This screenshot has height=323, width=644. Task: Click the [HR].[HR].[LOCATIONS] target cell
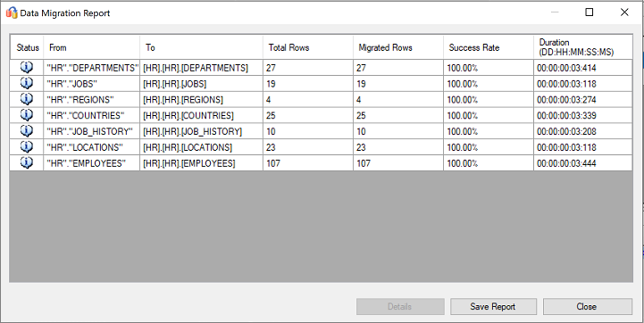(201, 147)
